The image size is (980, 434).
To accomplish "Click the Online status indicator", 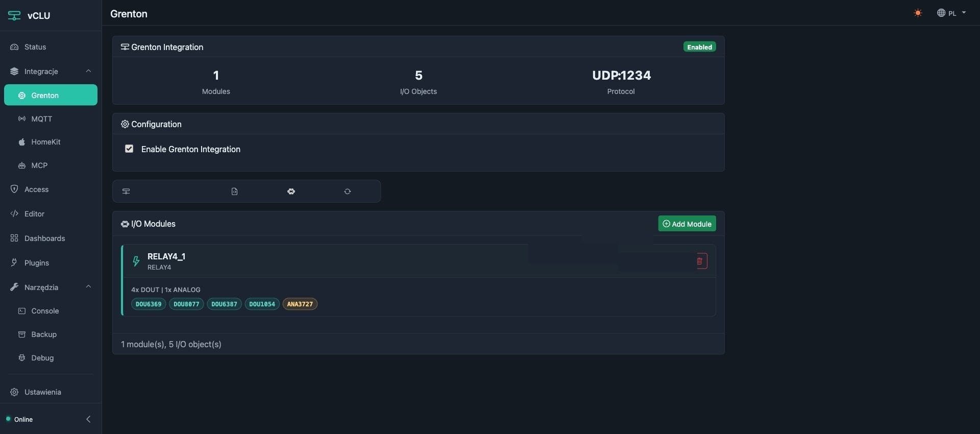I will [x=19, y=419].
